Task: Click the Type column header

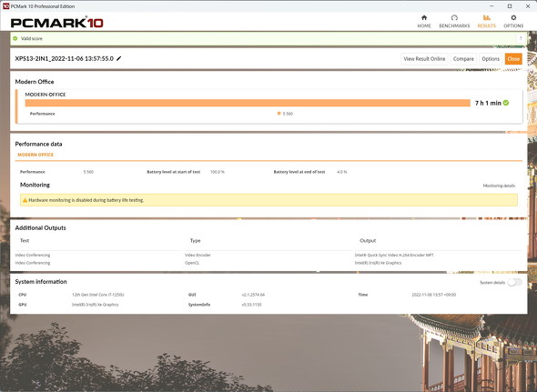Action: click(195, 241)
